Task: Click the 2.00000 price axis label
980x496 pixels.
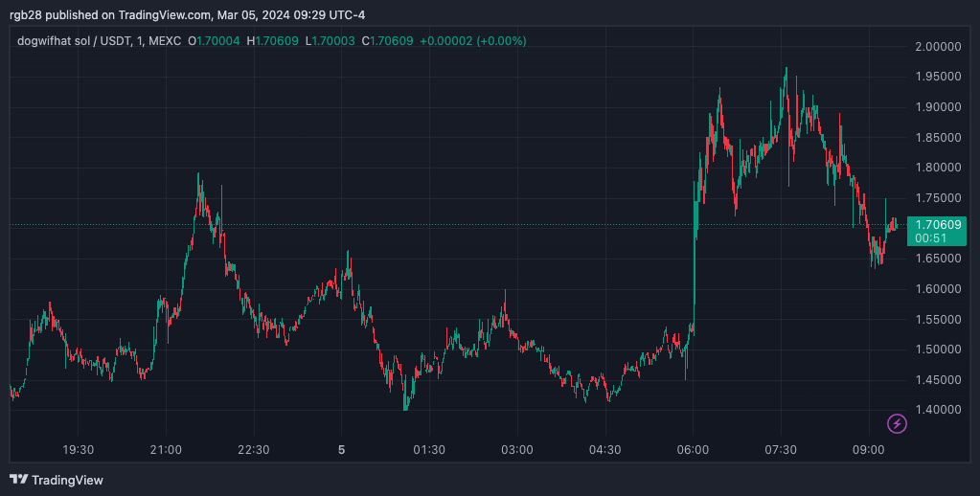Action: (938, 46)
